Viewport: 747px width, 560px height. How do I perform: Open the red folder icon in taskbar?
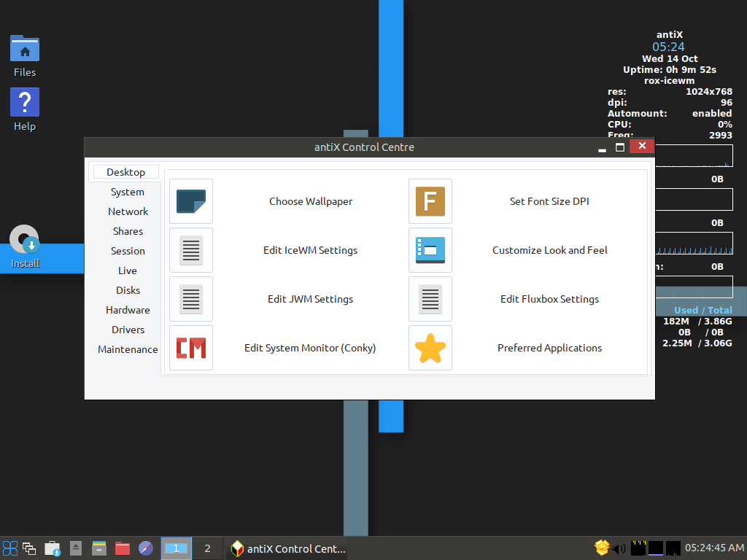[123, 548]
